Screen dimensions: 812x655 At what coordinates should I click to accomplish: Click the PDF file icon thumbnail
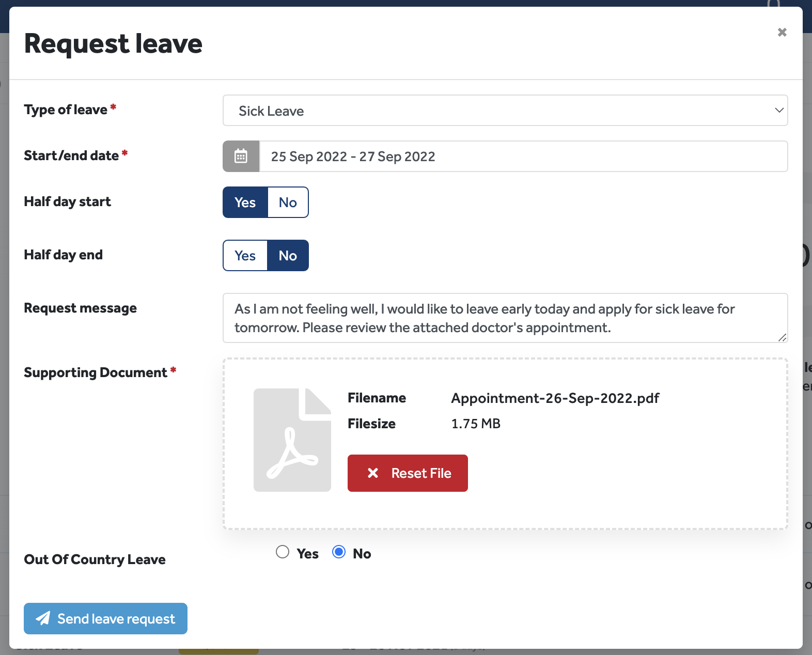click(292, 440)
